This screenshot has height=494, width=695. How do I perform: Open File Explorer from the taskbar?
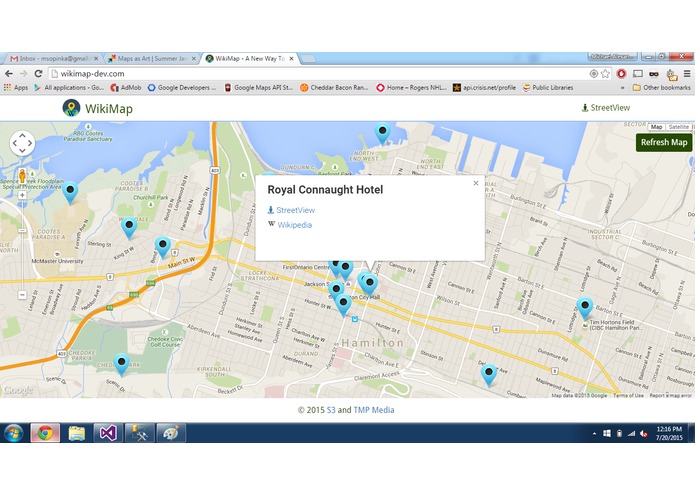click(77, 433)
